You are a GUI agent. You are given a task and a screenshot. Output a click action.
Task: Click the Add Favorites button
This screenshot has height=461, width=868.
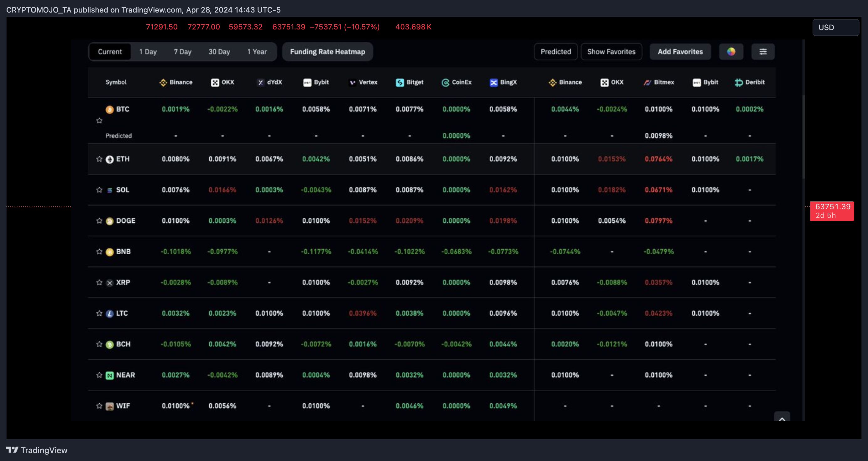[680, 52]
